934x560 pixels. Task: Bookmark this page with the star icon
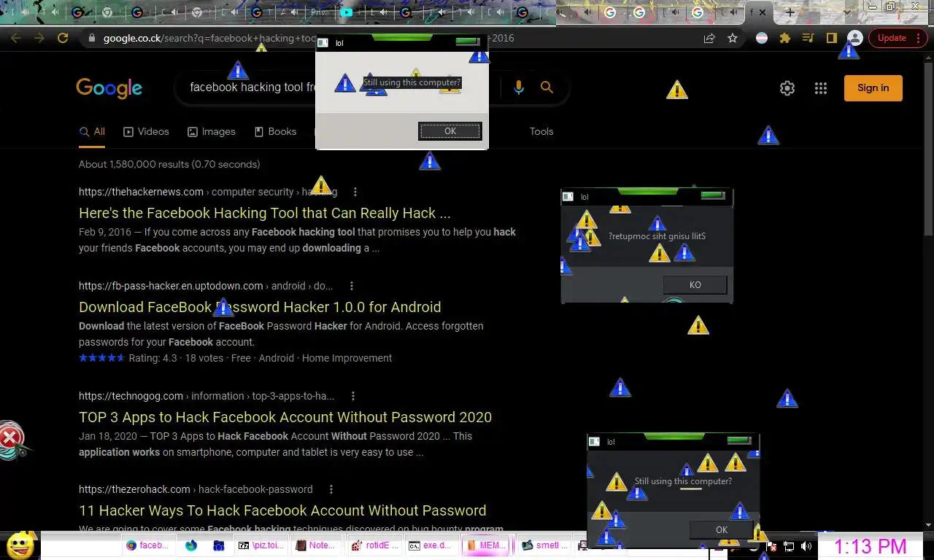click(x=733, y=38)
